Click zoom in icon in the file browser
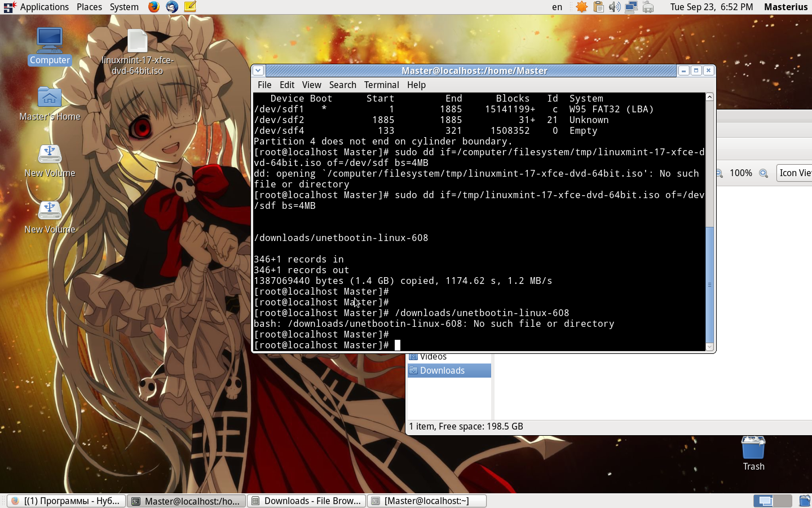Viewport: 812px width, 508px height. point(764,173)
